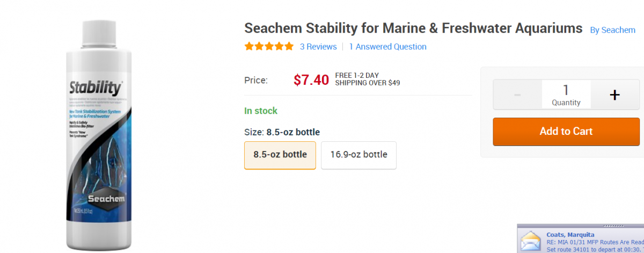Select the 8.5-oz bottle size option
The image size is (644, 253).
click(280, 155)
